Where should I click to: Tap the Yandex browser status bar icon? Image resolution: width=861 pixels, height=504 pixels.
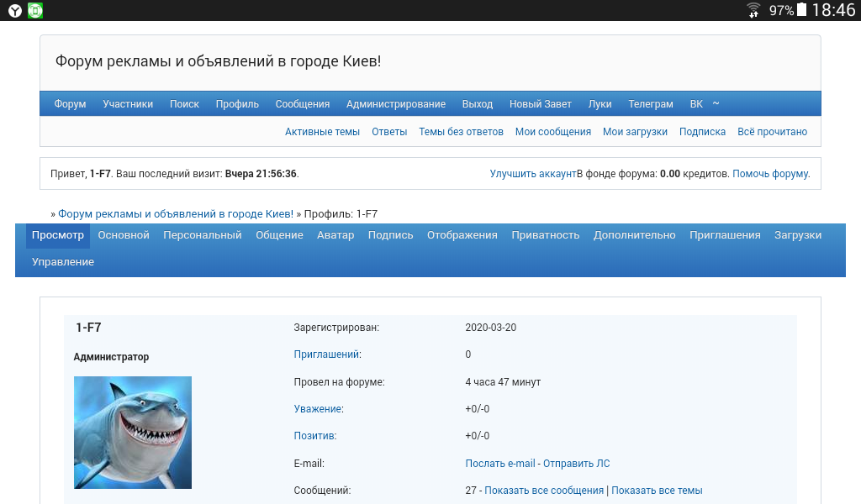(15, 10)
